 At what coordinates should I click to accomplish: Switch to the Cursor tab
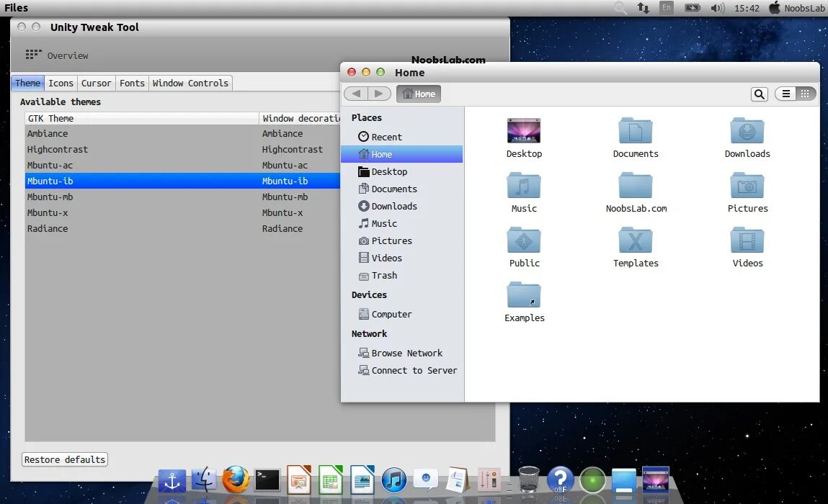point(96,83)
